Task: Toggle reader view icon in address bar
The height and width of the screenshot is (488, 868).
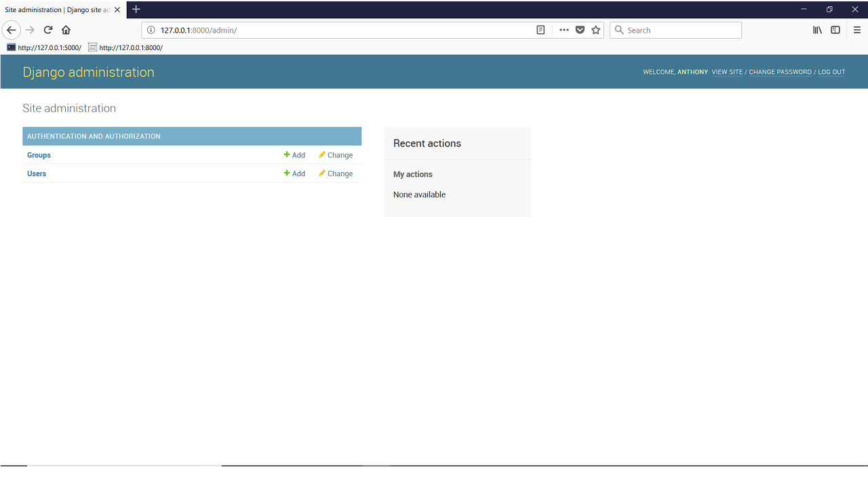Action: (540, 30)
